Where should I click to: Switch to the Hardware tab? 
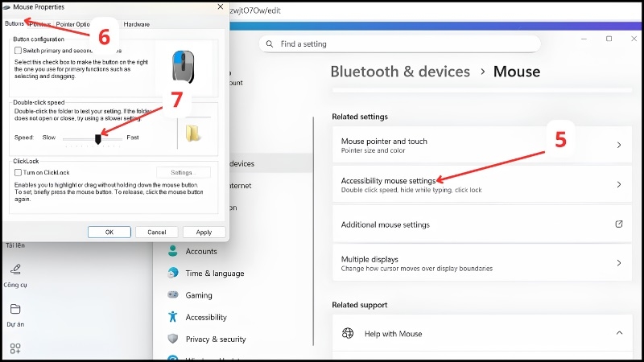point(136,24)
